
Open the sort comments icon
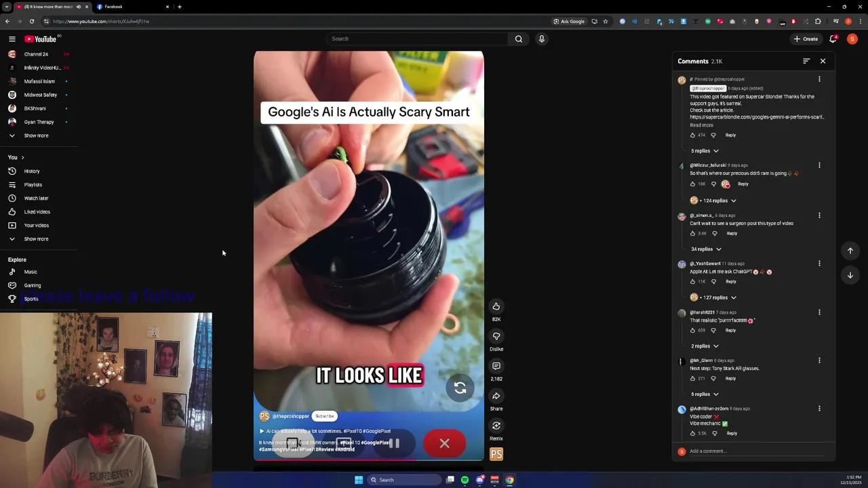806,61
